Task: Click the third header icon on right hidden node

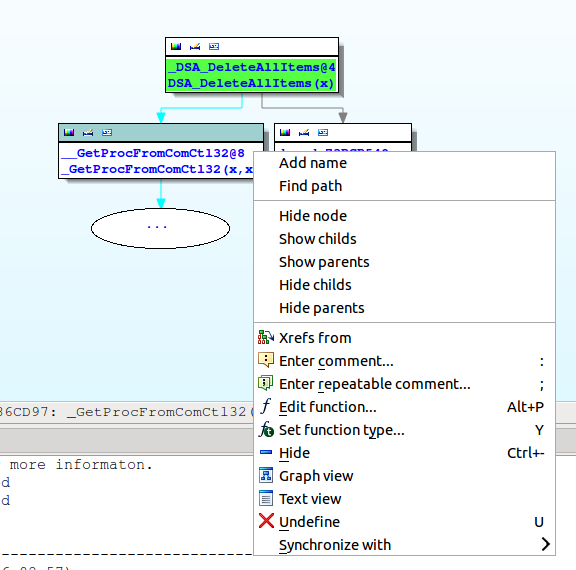Action: coord(323,132)
